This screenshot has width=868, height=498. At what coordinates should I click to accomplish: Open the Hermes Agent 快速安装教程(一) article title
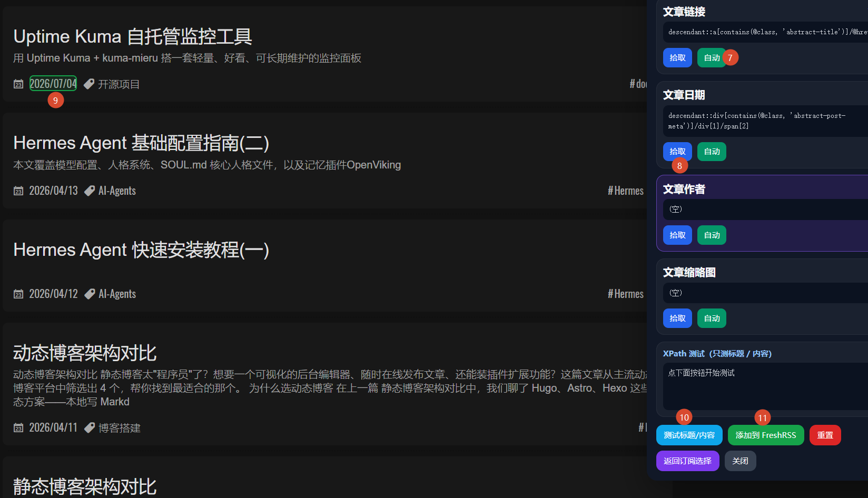[x=141, y=250]
